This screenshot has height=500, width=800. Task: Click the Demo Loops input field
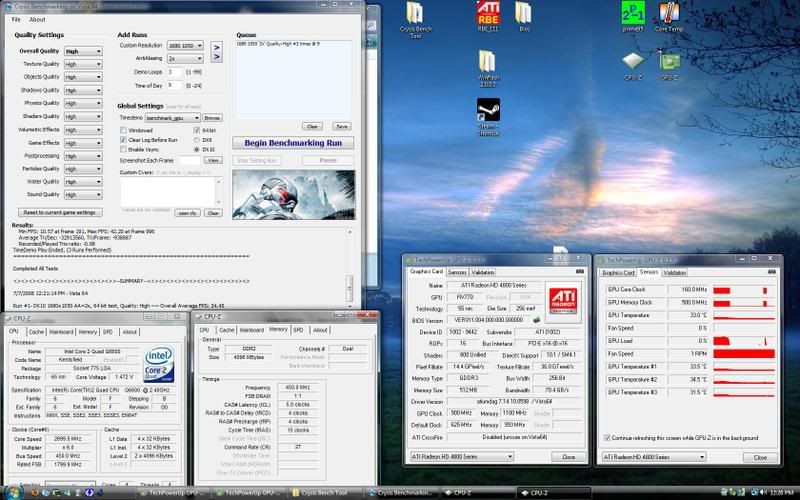click(x=174, y=72)
